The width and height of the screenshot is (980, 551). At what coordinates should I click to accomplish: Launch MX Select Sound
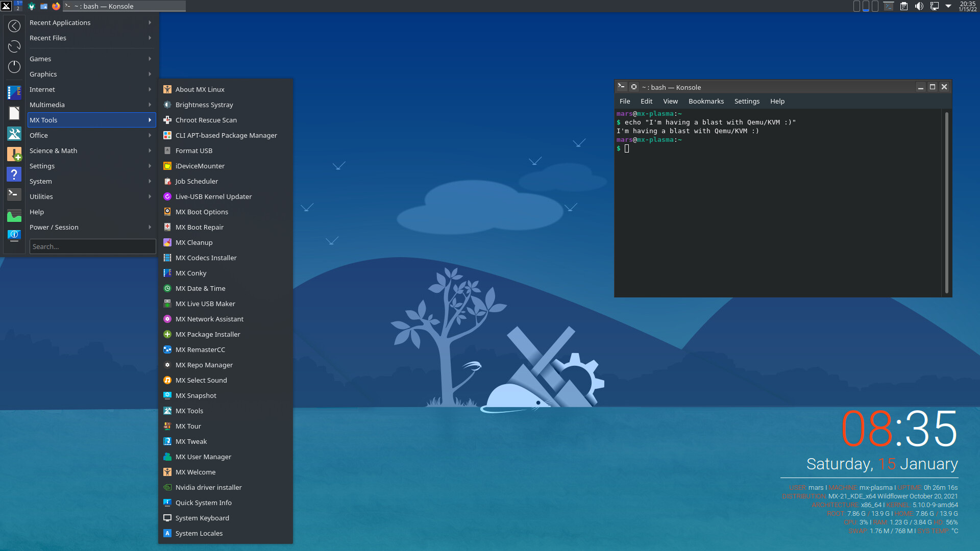coord(225,380)
